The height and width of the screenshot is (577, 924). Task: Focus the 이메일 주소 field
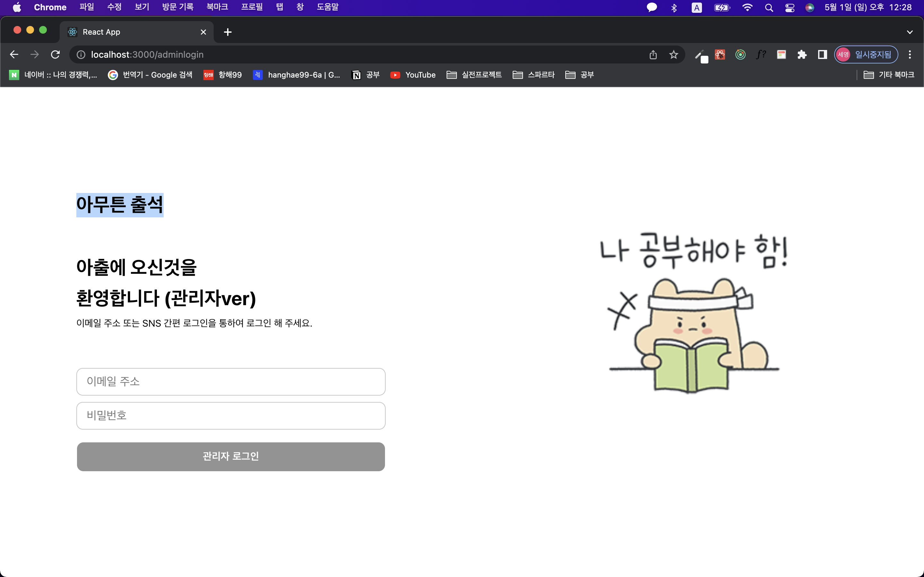(x=231, y=381)
